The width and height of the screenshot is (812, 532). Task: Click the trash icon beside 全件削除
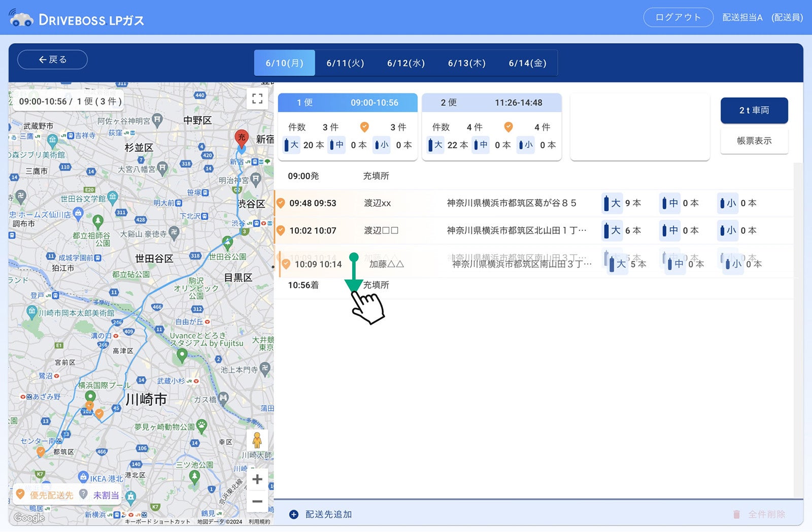(x=737, y=514)
